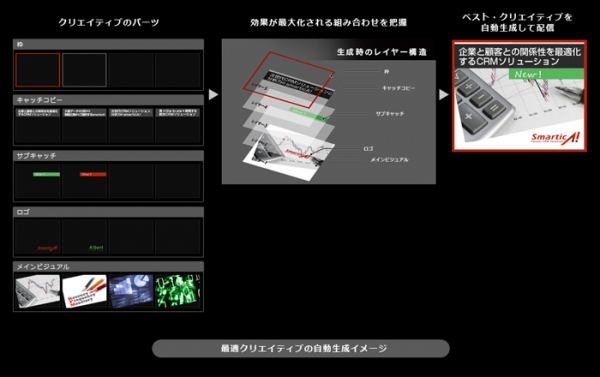Select the red frame thumbnail under 枠
Screen dimensions: 600x377
38,70
